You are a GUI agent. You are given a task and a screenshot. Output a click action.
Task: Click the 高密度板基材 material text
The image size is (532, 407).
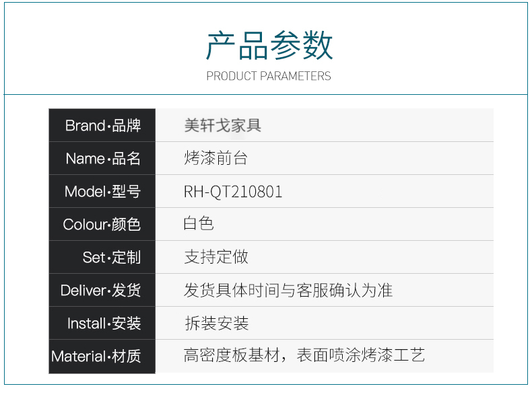coord(232,356)
